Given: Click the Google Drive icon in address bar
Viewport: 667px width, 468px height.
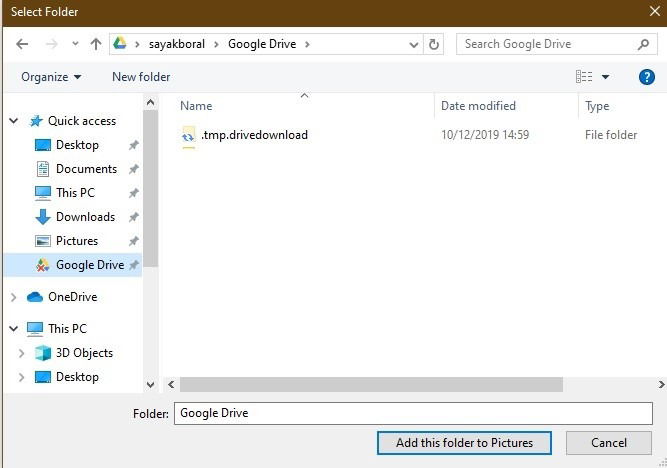Looking at the screenshot, I should tap(120, 43).
